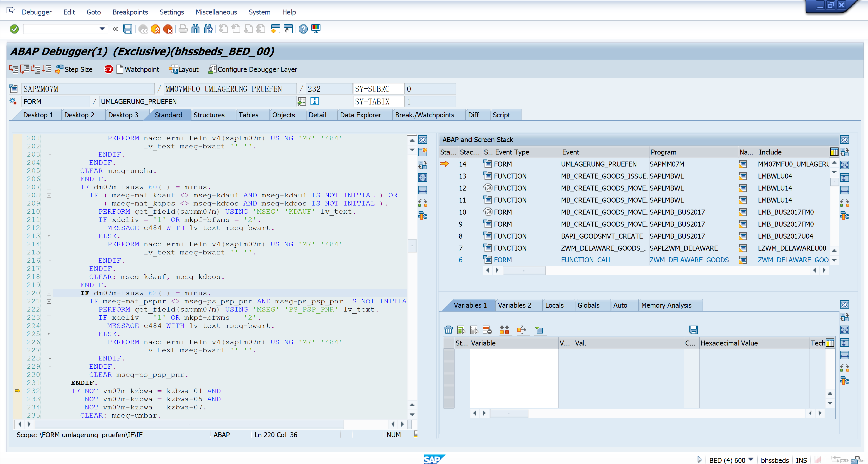
Task: Collapse the IF block at line 223
Action: click(x=49, y=317)
